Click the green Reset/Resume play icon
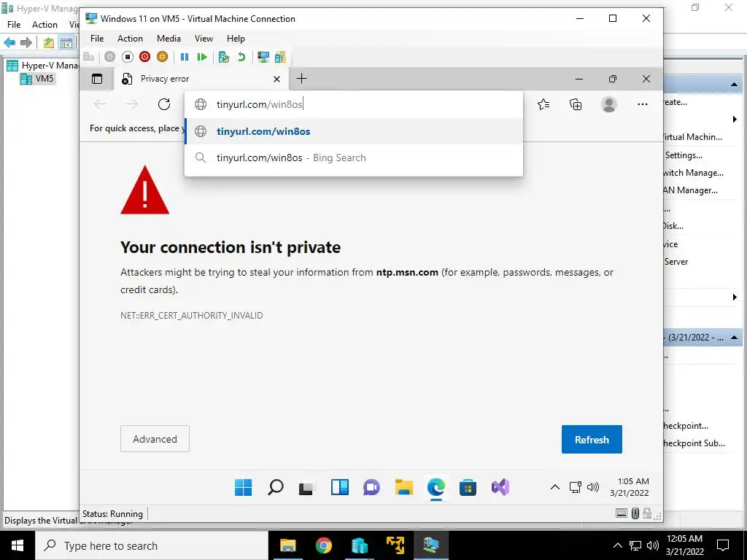 click(x=202, y=57)
